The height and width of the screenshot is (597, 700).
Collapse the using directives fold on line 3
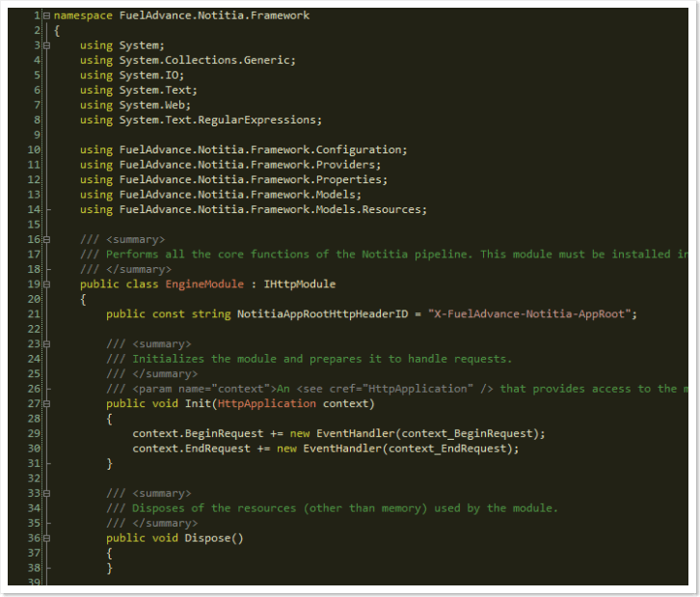[x=46, y=45]
